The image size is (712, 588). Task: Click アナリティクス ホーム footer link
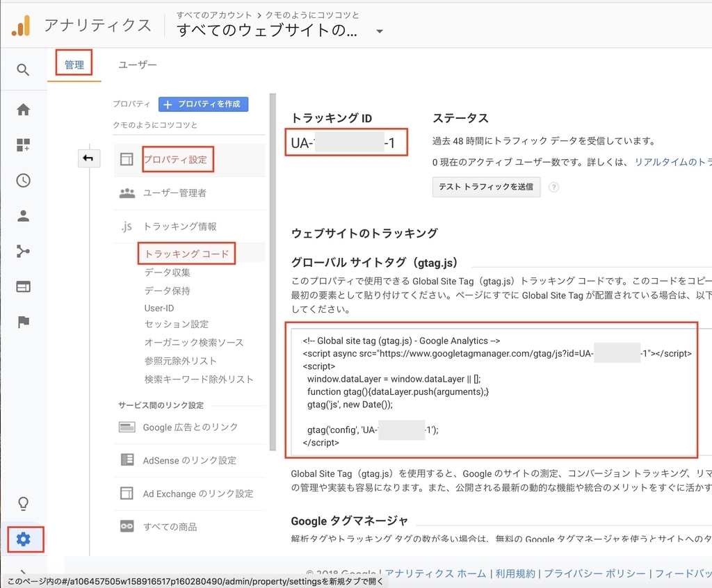pyautogui.click(x=435, y=573)
